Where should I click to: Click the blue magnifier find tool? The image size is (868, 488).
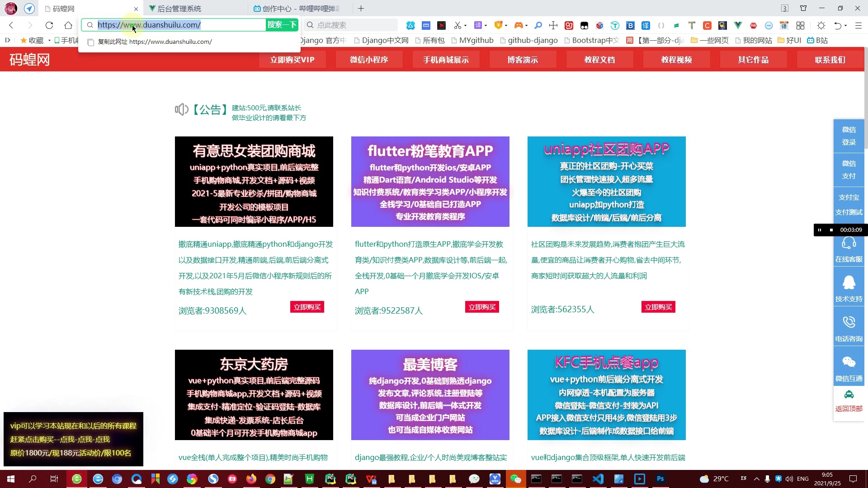tap(538, 25)
